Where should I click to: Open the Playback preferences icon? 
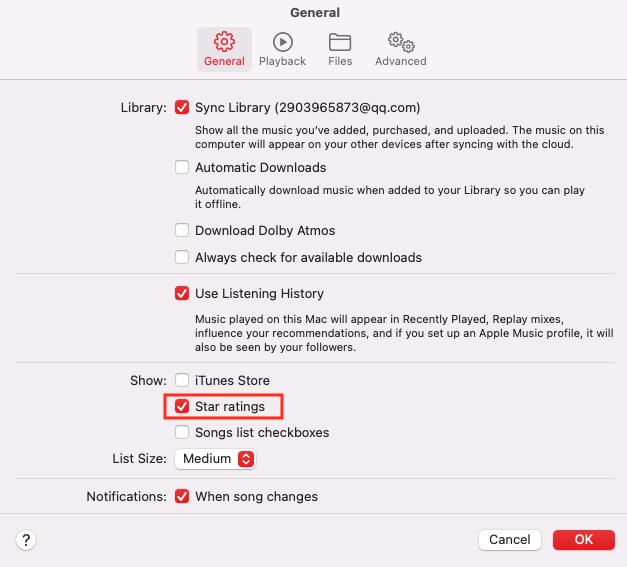click(x=282, y=42)
